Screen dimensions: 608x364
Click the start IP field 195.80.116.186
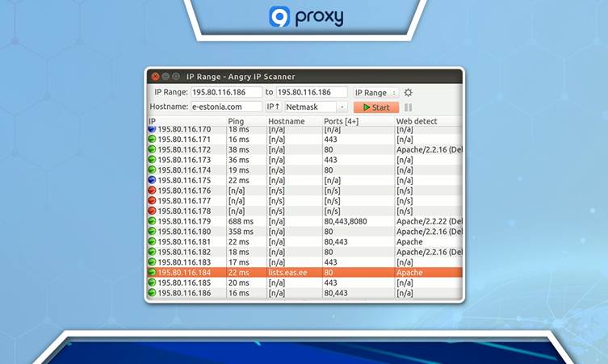226,92
